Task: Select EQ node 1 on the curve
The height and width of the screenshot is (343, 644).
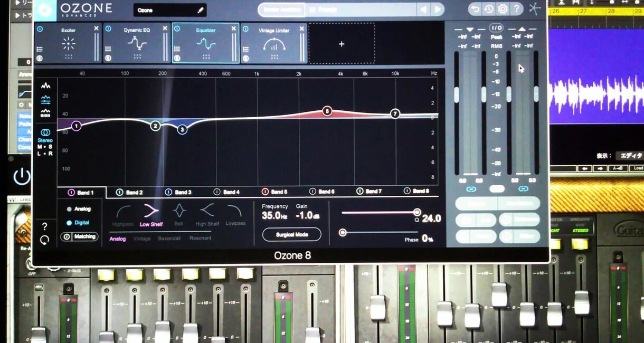Action: 77,126
